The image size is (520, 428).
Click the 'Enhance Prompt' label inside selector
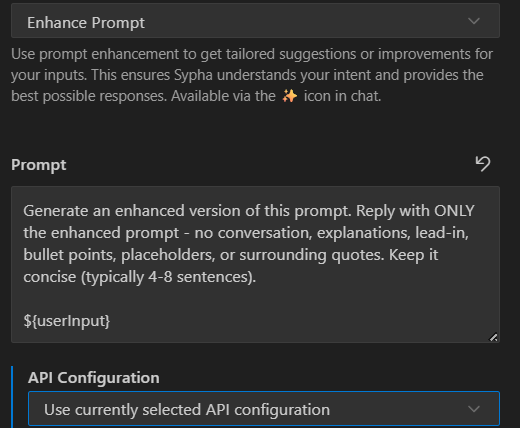[x=86, y=23]
